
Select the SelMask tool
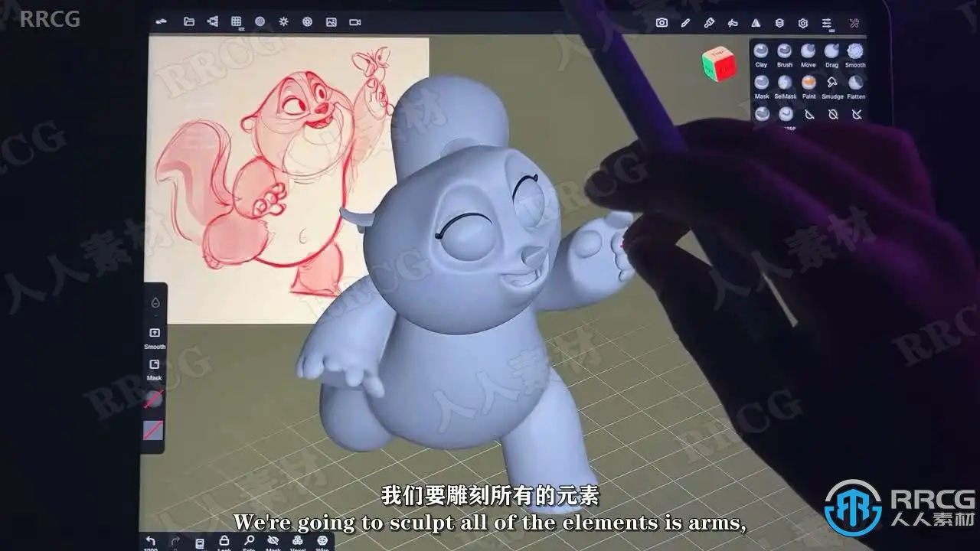tap(786, 86)
